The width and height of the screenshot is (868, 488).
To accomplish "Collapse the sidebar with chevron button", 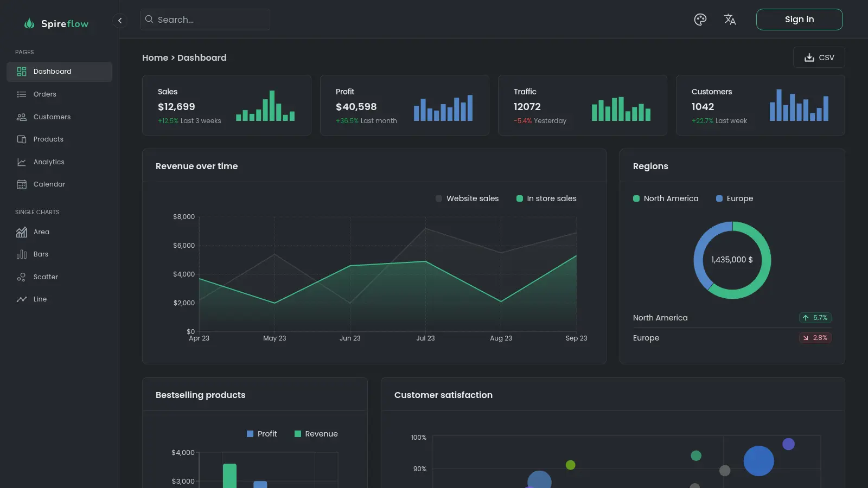I will click(x=120, y=21).
